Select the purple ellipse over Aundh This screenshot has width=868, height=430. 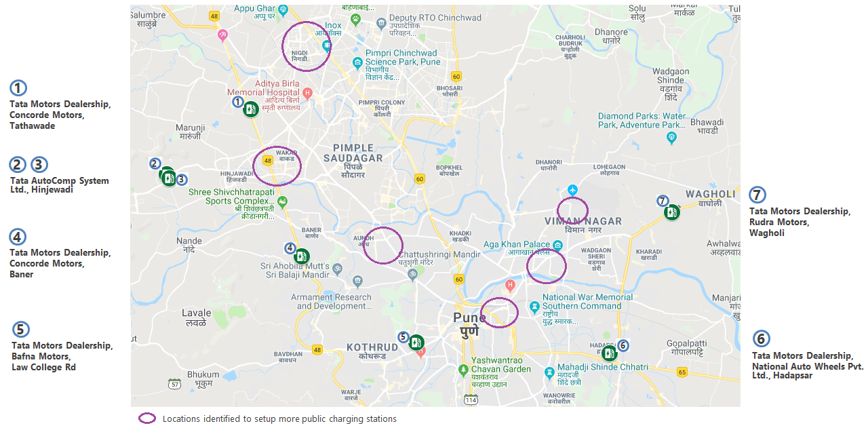[x=383, y=245]
